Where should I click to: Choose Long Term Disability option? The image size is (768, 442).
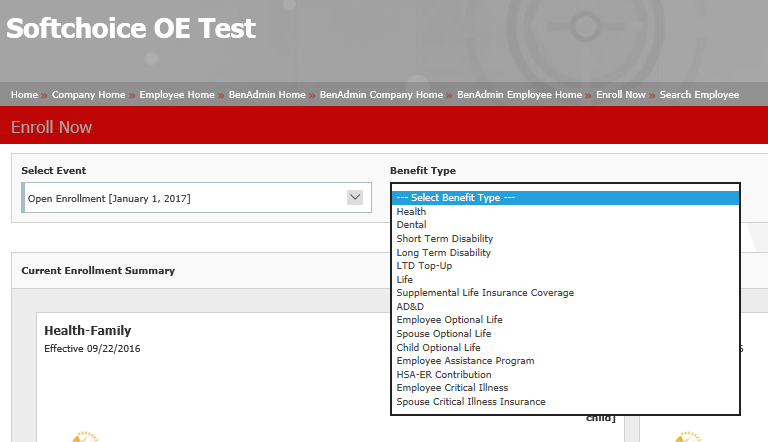click(443, 253)
